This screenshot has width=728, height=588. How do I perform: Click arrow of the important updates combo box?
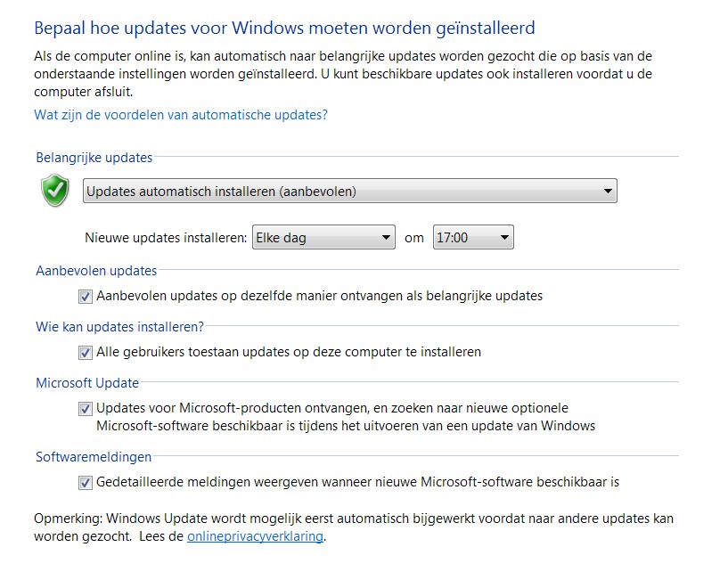pyautogui.click(x=608, y=192)
